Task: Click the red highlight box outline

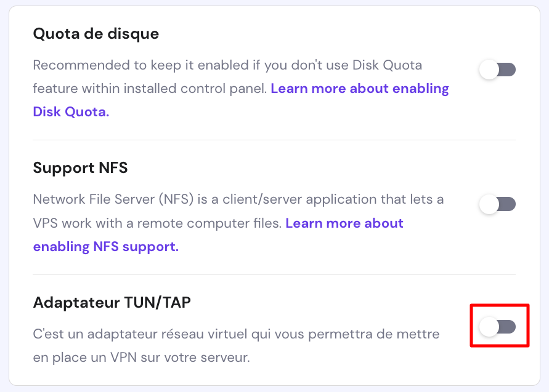Action: [500, 305]
